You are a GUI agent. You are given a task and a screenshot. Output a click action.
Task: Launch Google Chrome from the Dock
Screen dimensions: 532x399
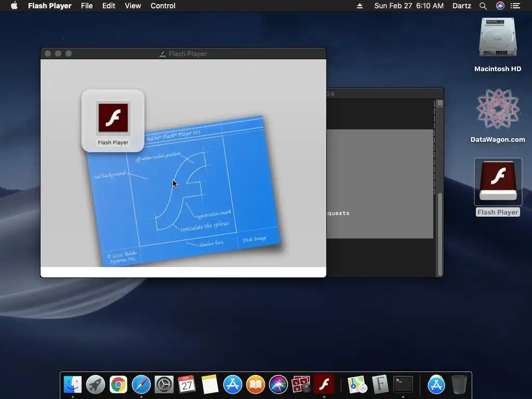tap(118, 384)
